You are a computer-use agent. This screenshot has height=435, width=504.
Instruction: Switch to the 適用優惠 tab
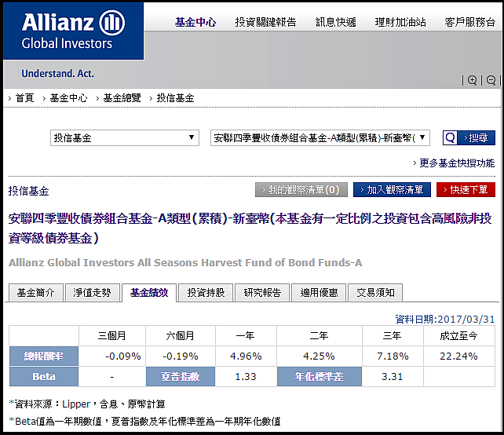tap(319, 293)
